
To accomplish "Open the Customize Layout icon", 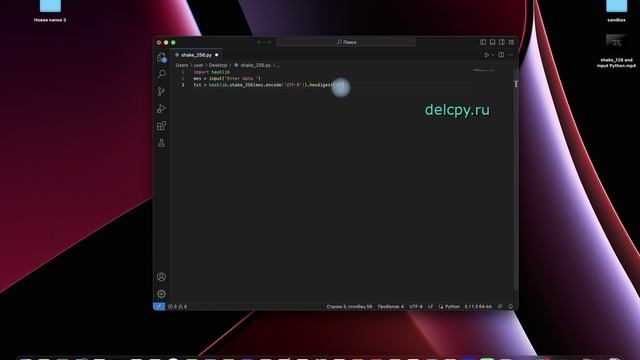I will (511, 42).
